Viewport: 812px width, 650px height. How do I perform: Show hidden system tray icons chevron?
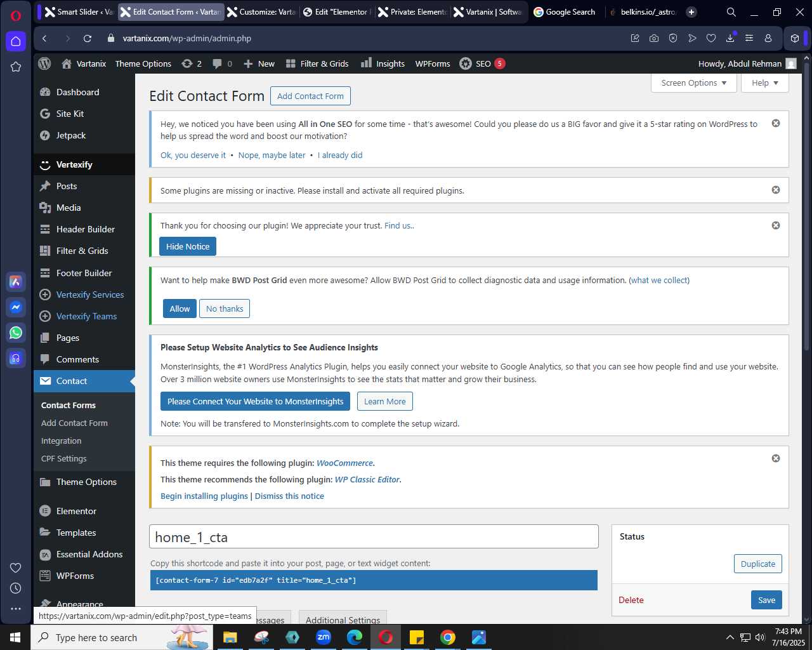pyautogui.click(x=730, y=637)
